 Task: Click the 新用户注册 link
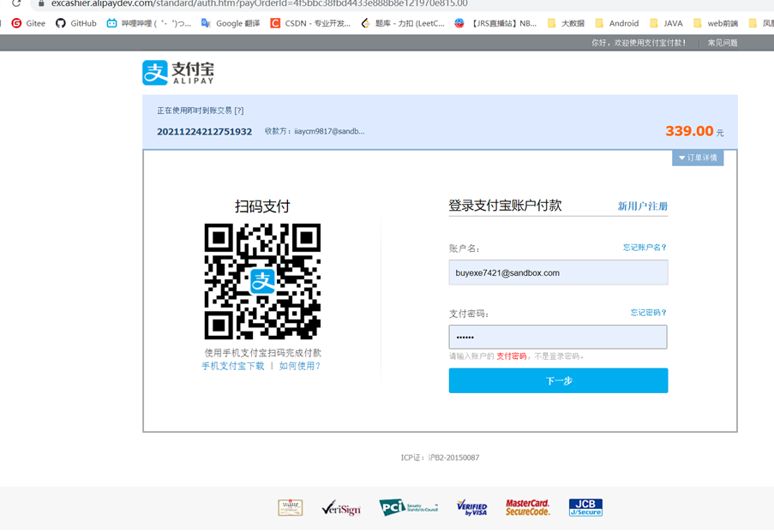pyautogui.click(x=642, y=206)
